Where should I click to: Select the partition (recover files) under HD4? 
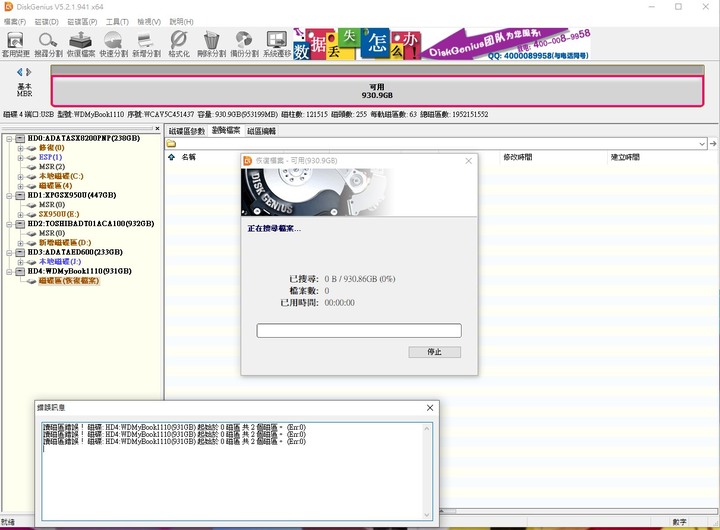tap(68, 281)
